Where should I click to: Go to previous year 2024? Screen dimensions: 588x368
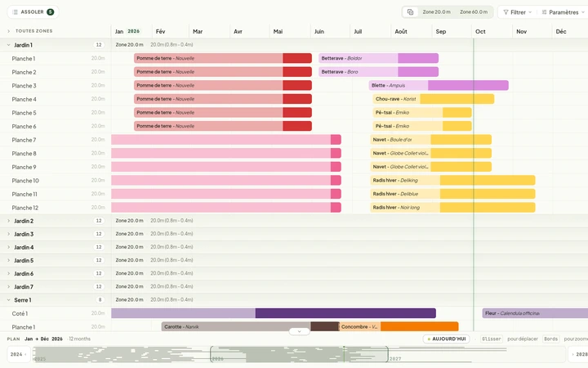click(x=18, y=354)
